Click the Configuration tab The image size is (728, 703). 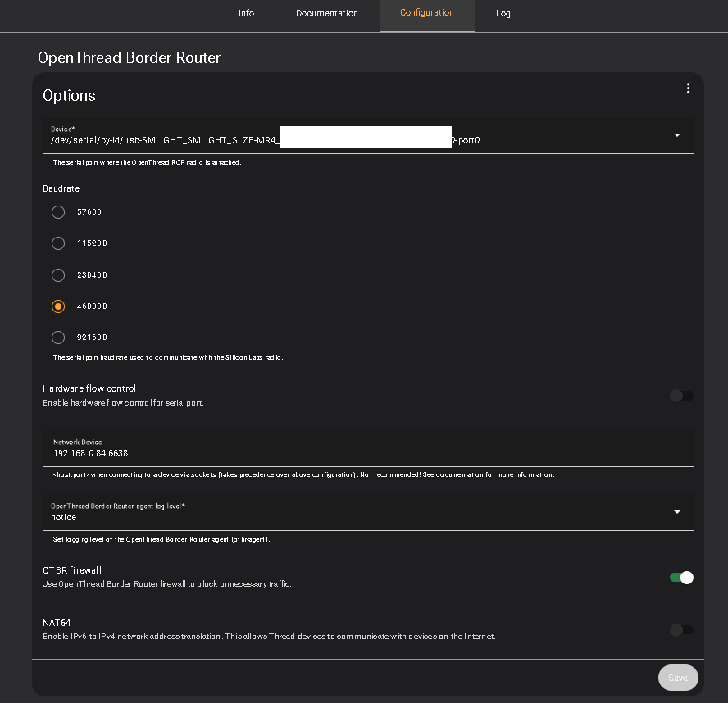tap(427, 13)
